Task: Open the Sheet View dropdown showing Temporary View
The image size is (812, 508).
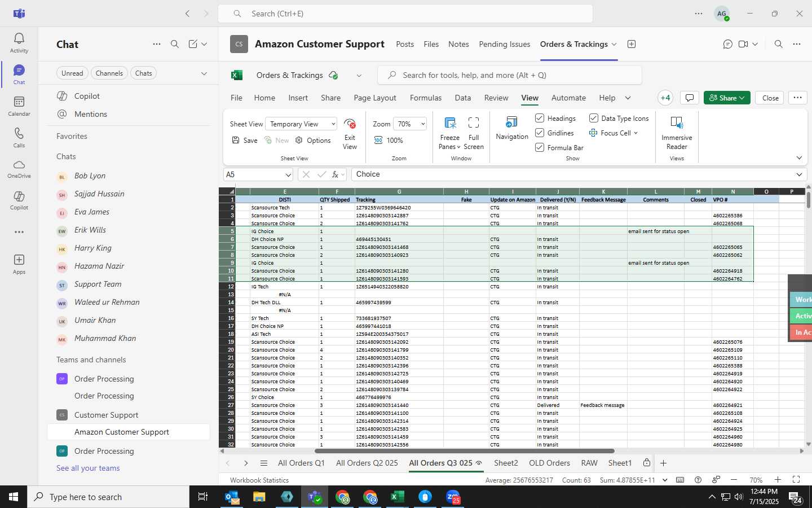Action: click(302, 124)
